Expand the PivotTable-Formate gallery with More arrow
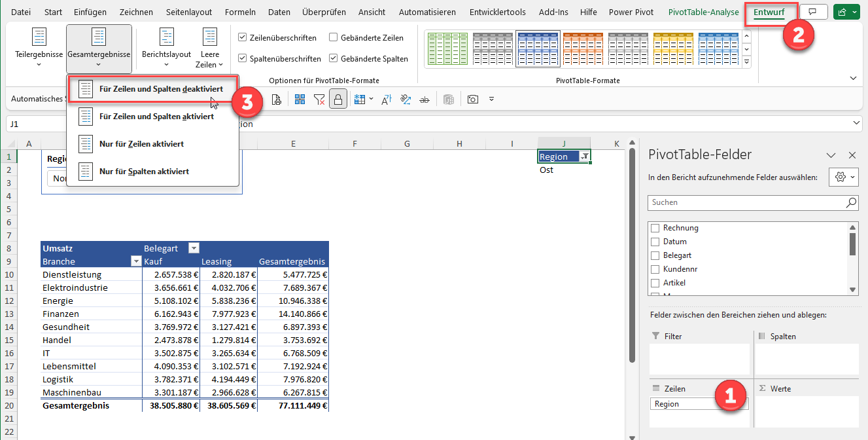The height and width of the screenshot is (440, 868). [x=746, y=62]
